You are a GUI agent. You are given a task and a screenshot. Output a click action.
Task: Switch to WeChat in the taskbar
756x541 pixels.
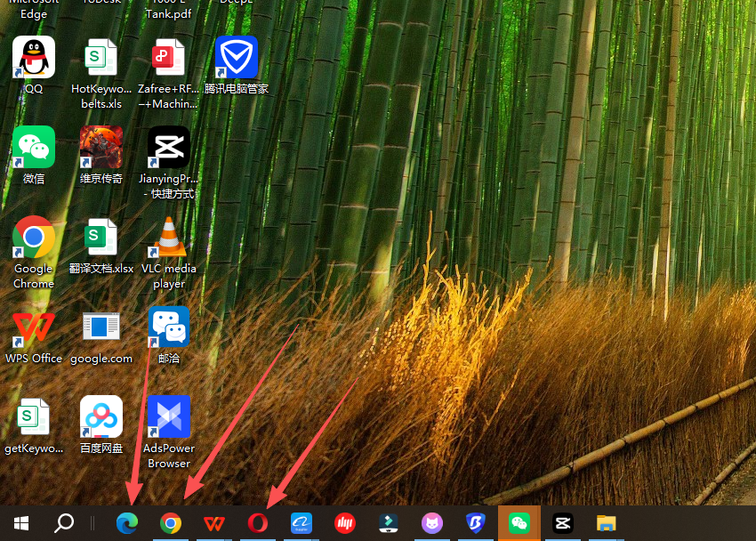coord(519,523)
